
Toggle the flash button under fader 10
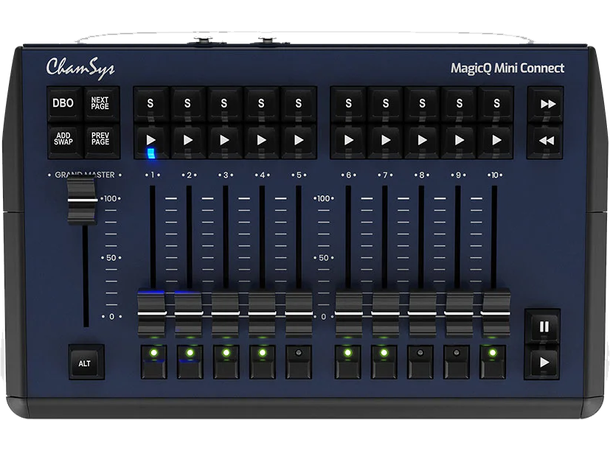tap(493, 362)
